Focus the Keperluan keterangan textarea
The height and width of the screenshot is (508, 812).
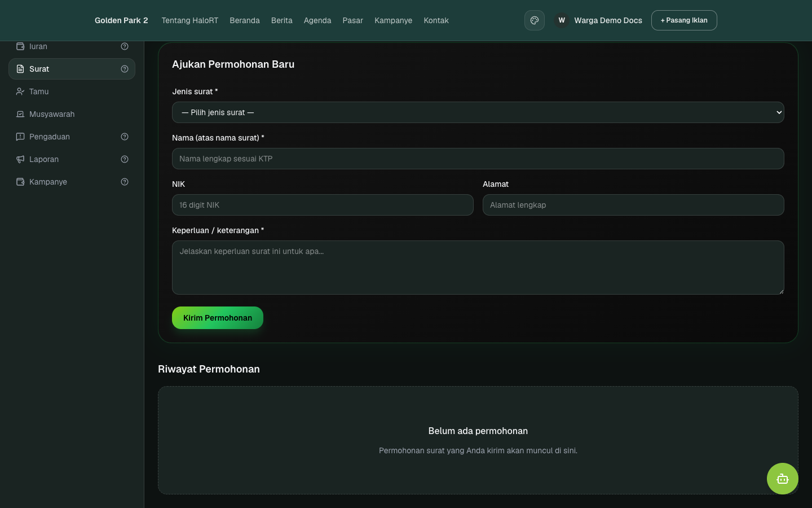coord(478,268)
